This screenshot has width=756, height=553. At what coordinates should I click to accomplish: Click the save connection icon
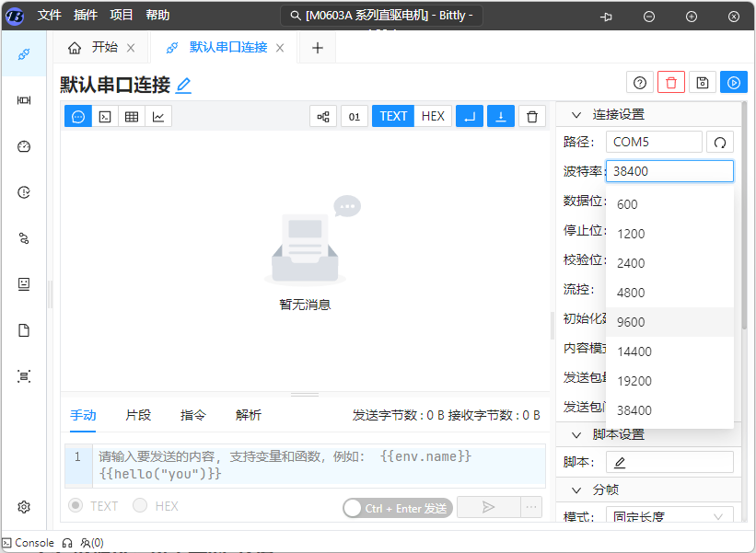click(x=703, y=83)
